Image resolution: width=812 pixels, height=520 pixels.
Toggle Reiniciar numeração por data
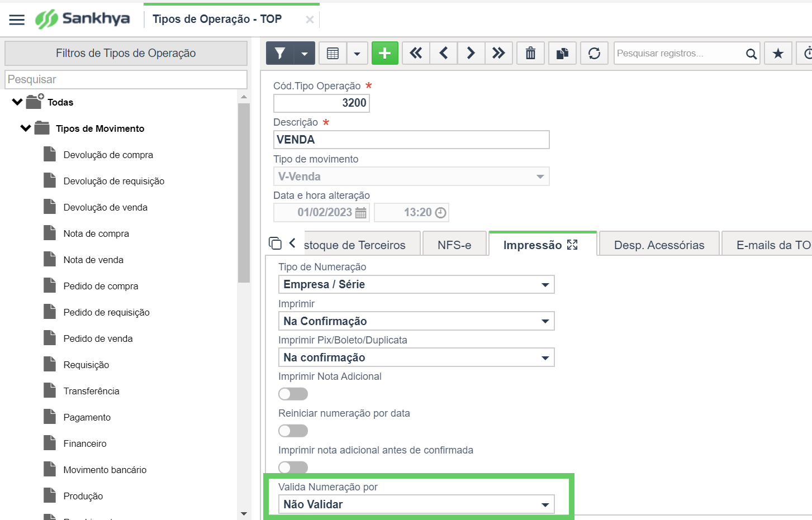click(293, 431)
